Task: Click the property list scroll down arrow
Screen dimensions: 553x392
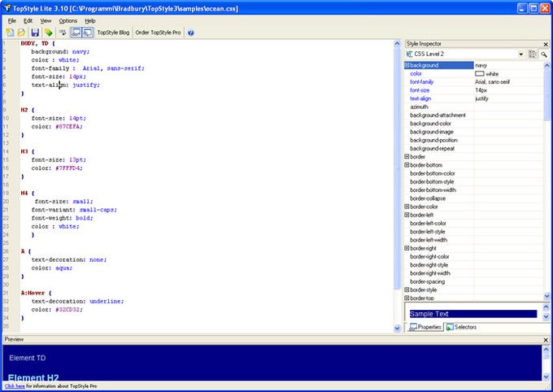Action: coord(546,296)
